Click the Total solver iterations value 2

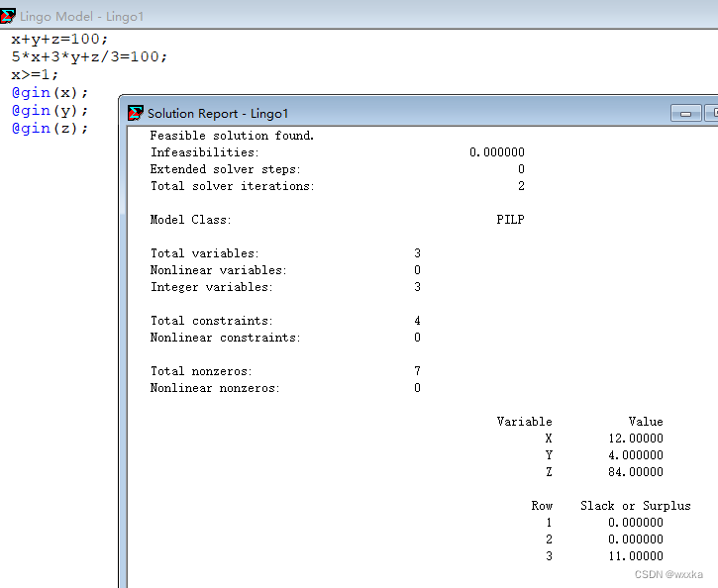pyautogui.click(x=521, y=186)
